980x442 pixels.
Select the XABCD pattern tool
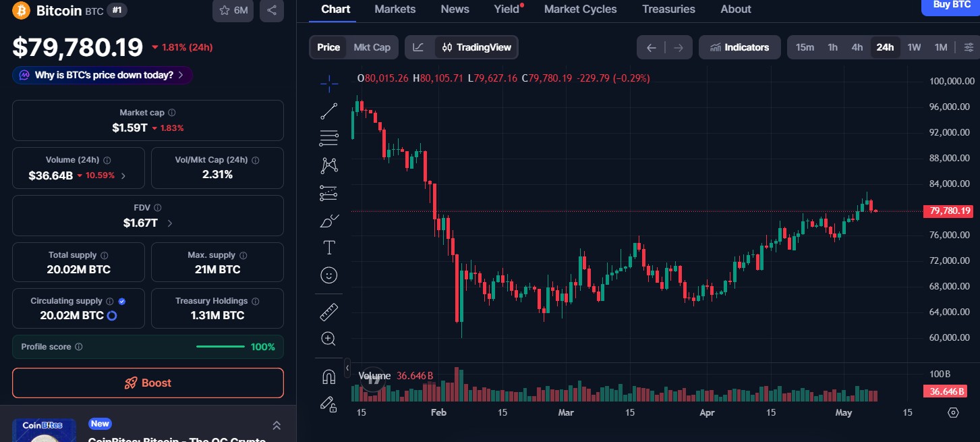(x=329, y=165)
